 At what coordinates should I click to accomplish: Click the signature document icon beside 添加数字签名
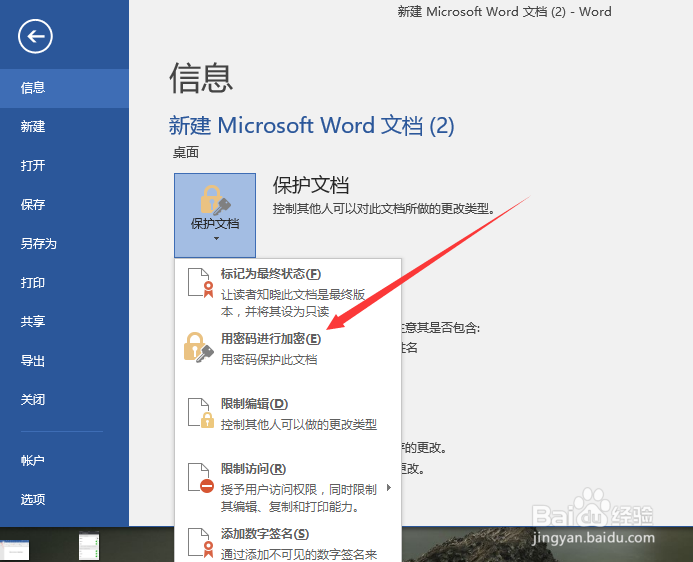(x=201, y=543)
